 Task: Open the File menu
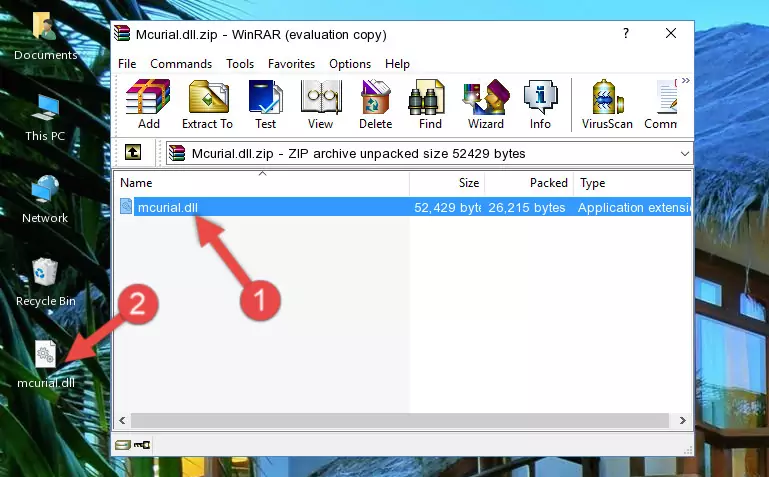[x=127, y=64]
